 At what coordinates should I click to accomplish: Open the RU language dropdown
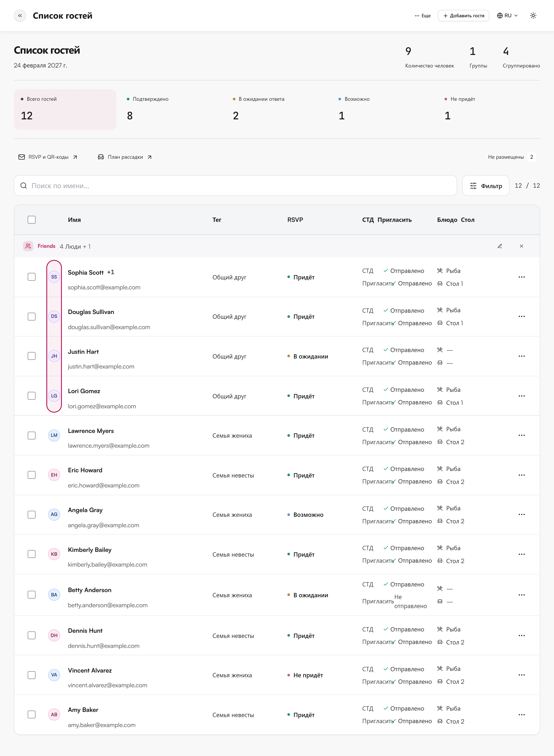[507, 15]
